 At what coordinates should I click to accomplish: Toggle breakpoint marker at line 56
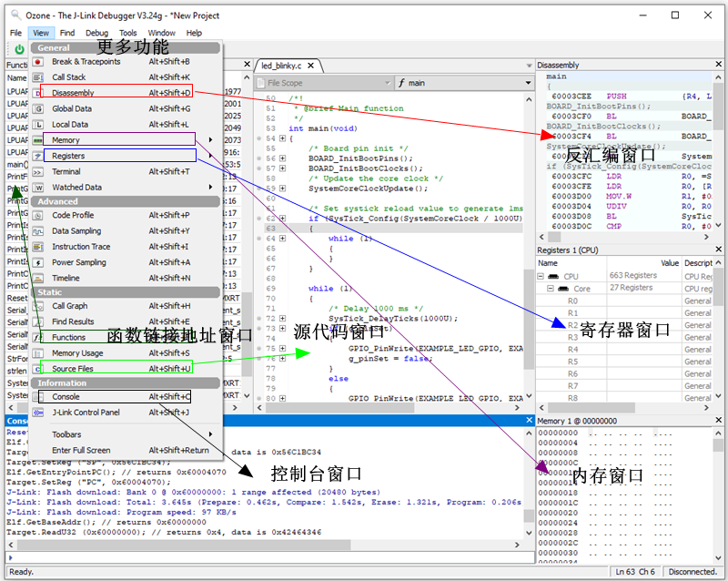(x=259, y=158)
